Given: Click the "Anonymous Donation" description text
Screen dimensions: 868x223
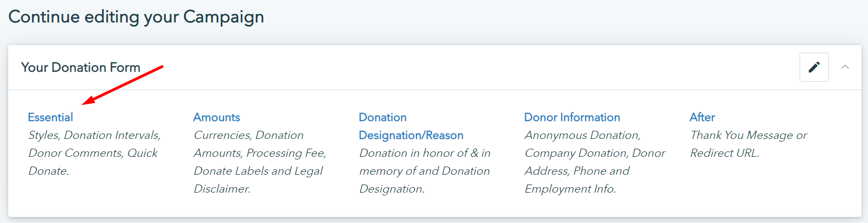Looking at the screenshot, I should [583, 135].
